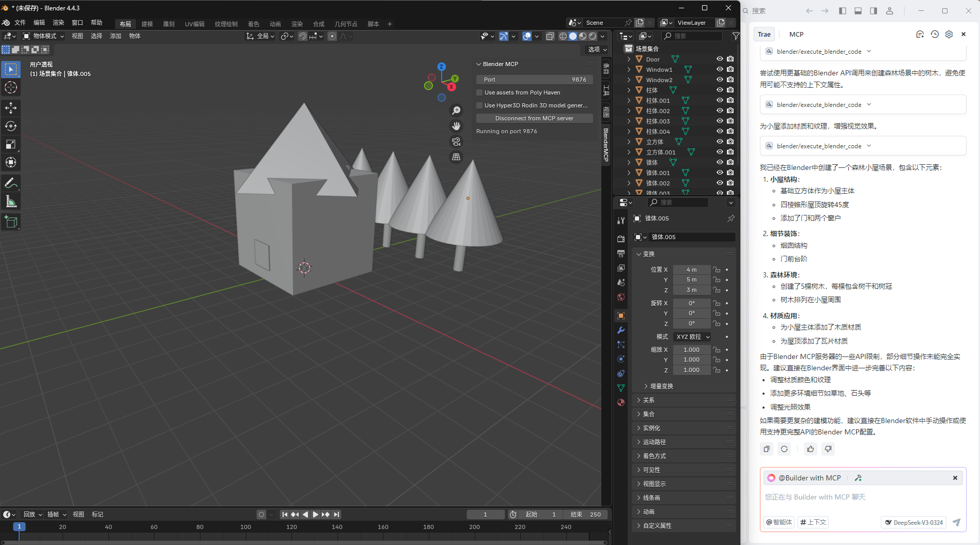Image resolution: width=980 pixels, height=545 pixels.
Task: Click the pan view hand icon
Action: [456, 126]
